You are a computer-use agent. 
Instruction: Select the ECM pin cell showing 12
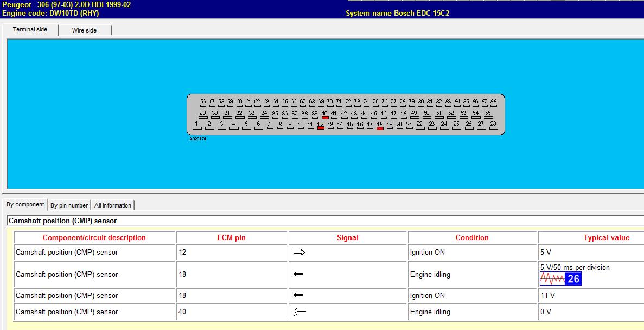pyautogui.click(x=232, y=253)
